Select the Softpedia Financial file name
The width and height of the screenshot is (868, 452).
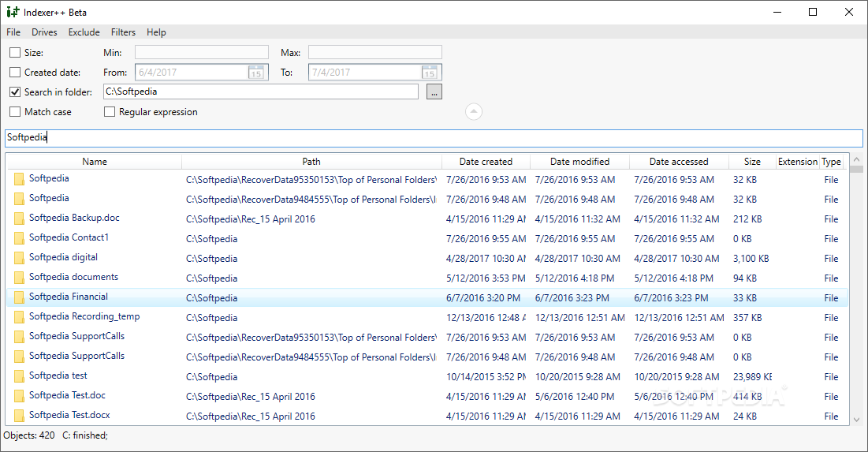(69, 297)
